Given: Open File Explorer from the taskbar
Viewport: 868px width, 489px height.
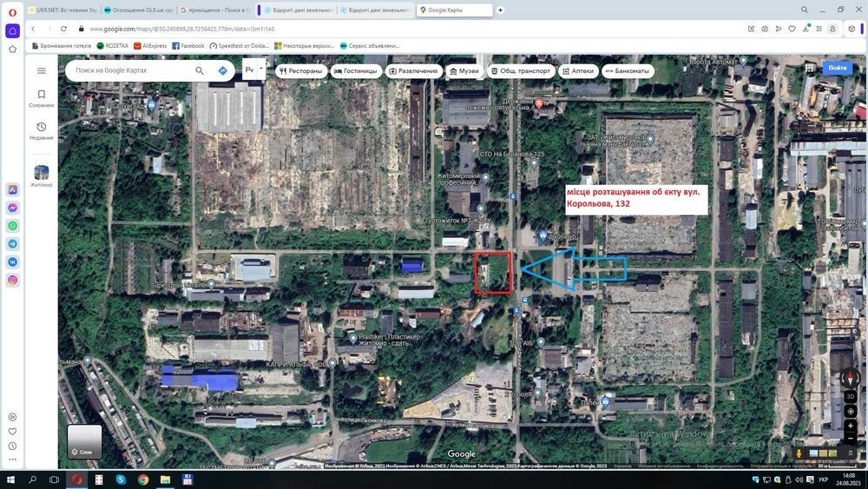Looking at the screenshot, I should 165,479.
